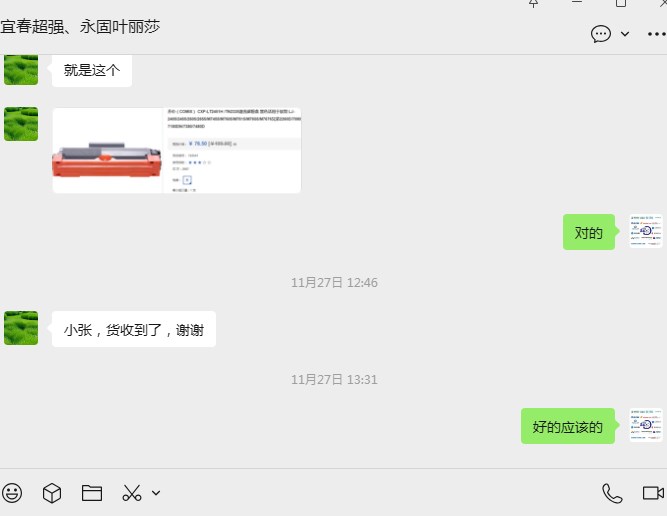Start a voice call with the phone icon
This screenshot has height=516, width=667.
tap(612, 492)
